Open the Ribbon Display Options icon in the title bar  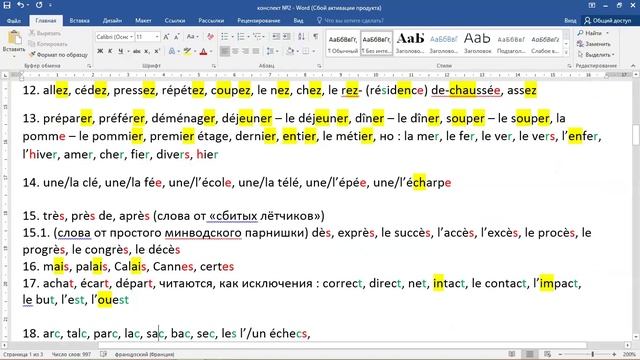click(591, 5)
